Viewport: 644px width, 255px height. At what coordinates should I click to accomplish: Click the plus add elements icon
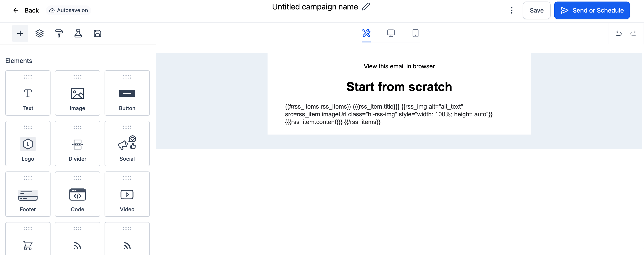pyautogui.click(x=20, y=33)
